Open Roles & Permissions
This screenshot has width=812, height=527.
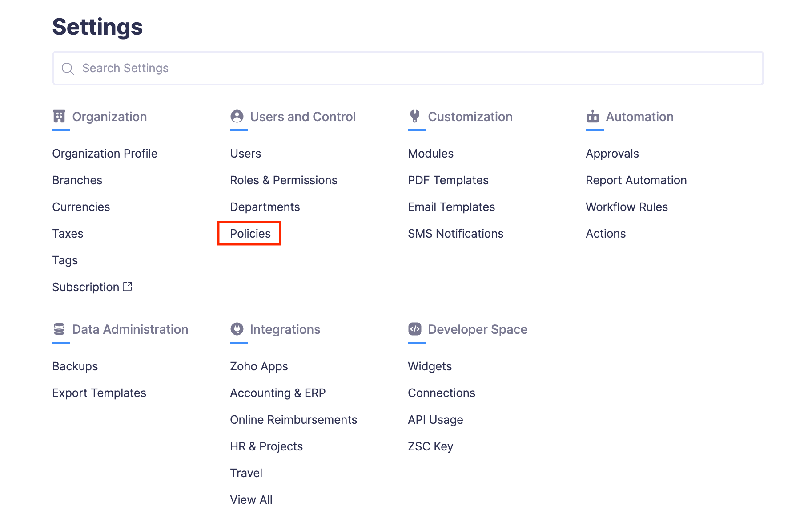coord(283,180)
